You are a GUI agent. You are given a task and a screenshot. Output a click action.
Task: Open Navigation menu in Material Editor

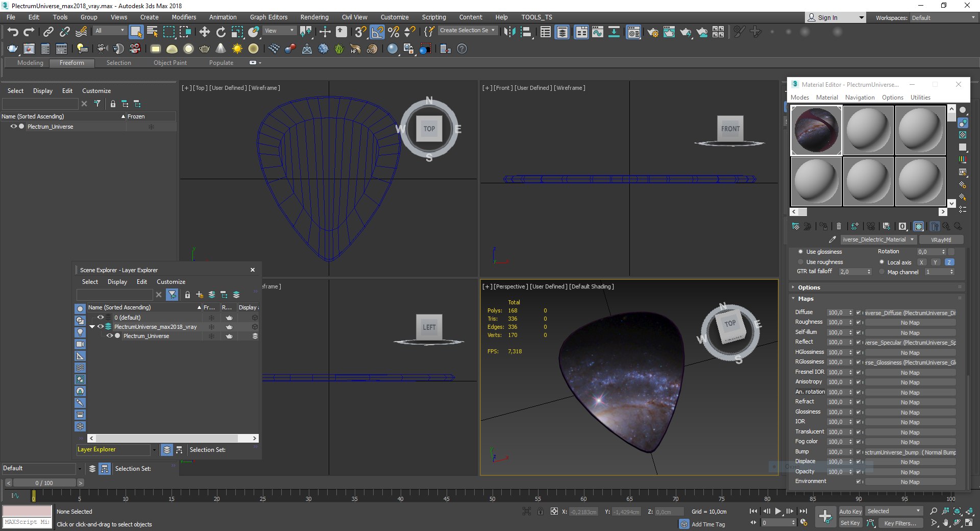pos(860,98)
